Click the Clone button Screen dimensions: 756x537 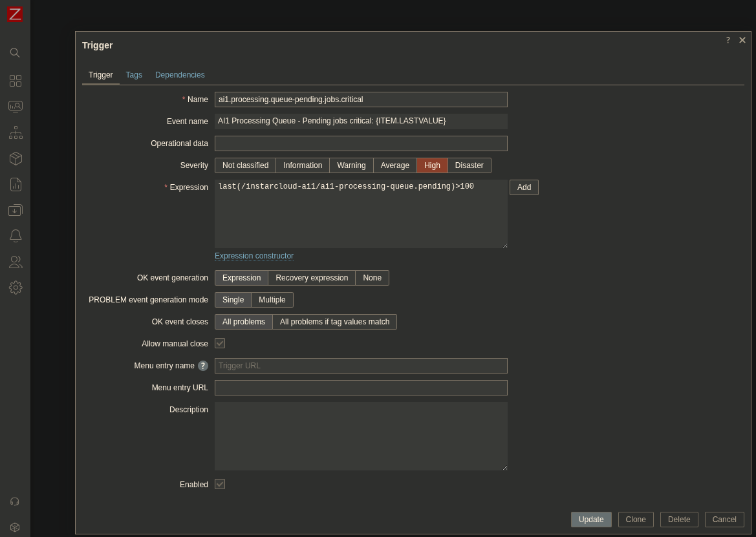pyautogui.click(x=636, y=519)
